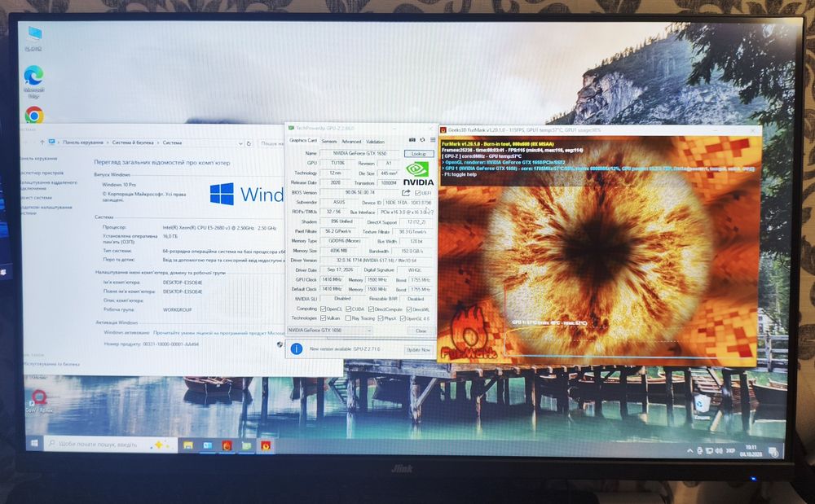Image resolution: width=815 pixels, height=504 pixels.
Task: Toggle the UEFI checkbox in GPU-Z
Action: coord(418,193)
